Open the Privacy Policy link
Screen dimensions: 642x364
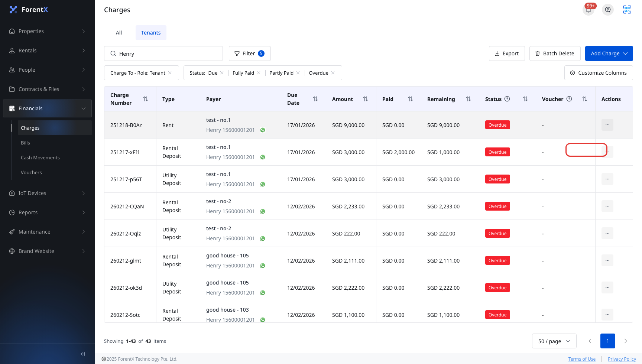coord(622,359)
